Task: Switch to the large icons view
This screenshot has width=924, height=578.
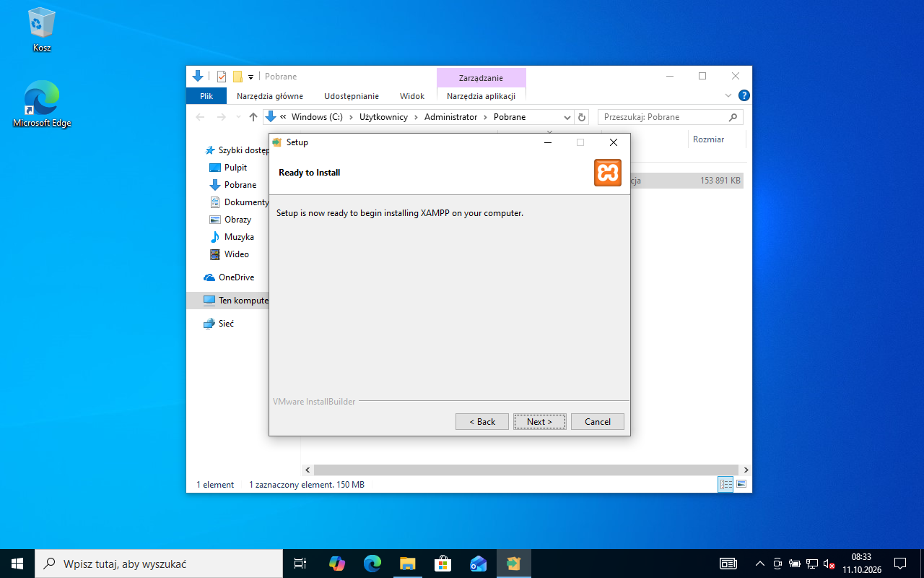Action: (741, 484)
